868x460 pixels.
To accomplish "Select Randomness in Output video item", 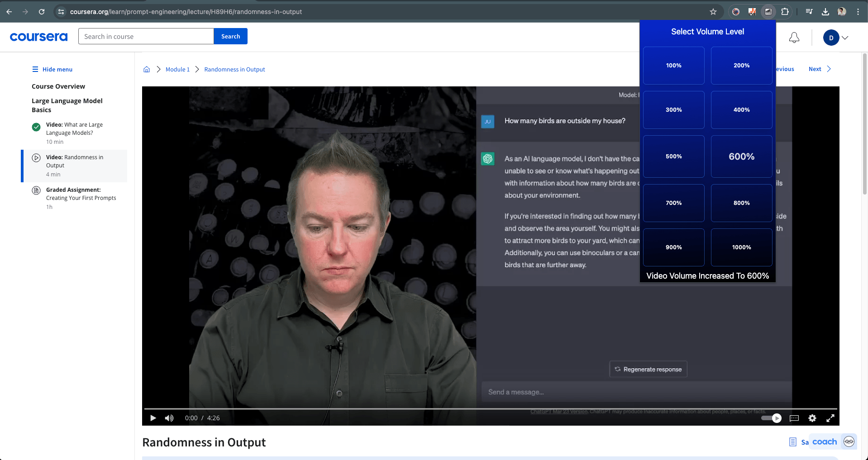I will (x=75, y=166).
